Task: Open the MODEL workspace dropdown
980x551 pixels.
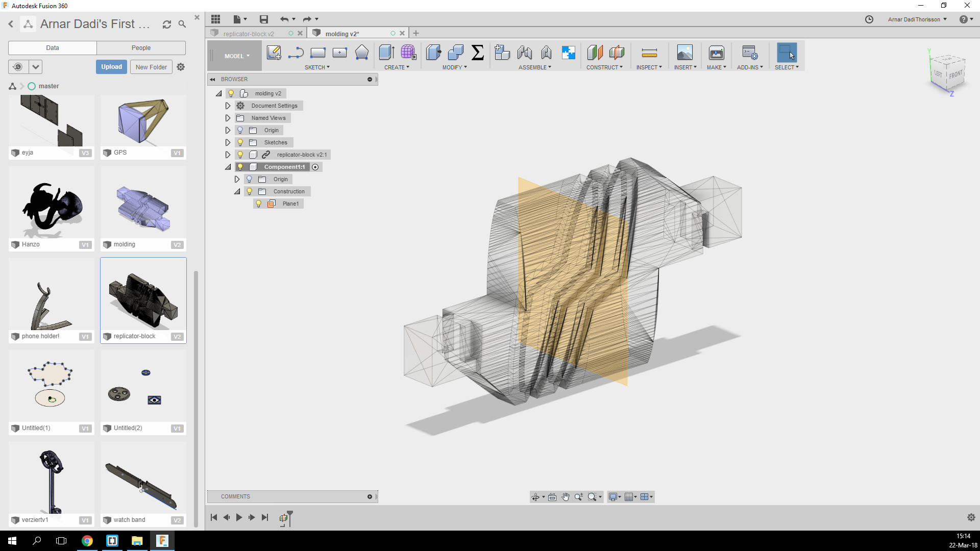Action: point(236,56)
